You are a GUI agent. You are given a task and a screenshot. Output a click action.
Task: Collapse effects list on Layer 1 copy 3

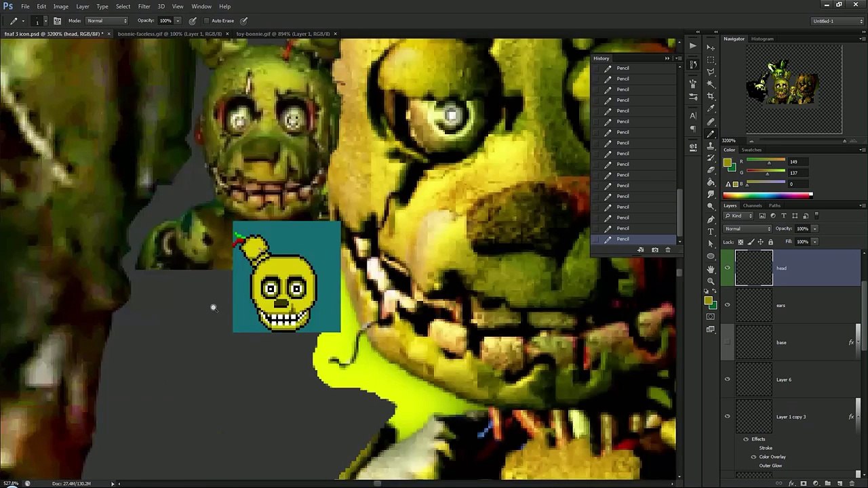(x=857, y=417)
